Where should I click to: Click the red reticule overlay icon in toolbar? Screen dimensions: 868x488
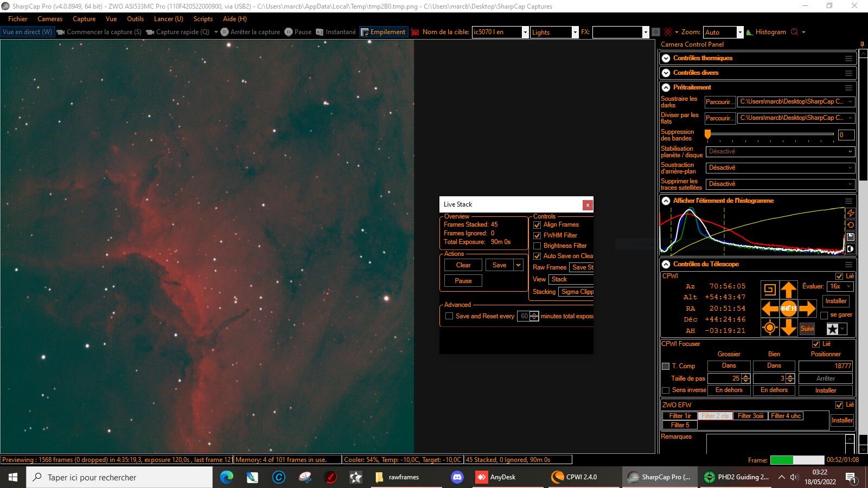click(668, 32)
